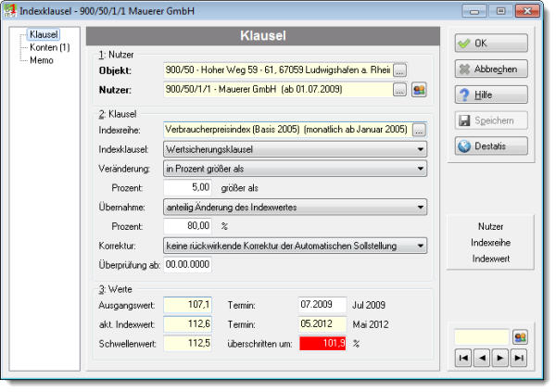Viewport: 556px width, 392px height.
Task: Jump to last record navigation button
Action: click(x=518, y=358)
